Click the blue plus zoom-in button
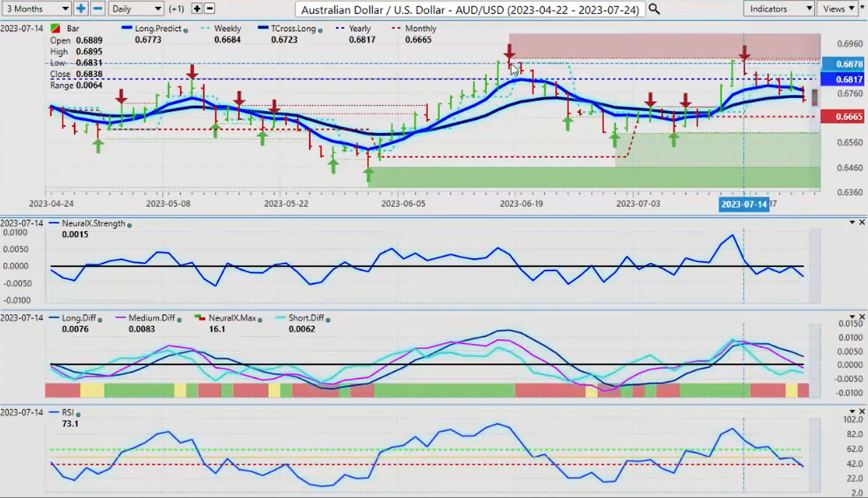Screen dimensions: 868x498 [80, 8]
